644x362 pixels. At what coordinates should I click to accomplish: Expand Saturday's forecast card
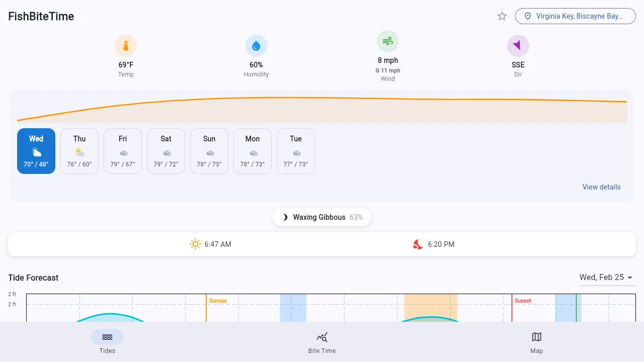pyautogui.click(x=166, y=151)
